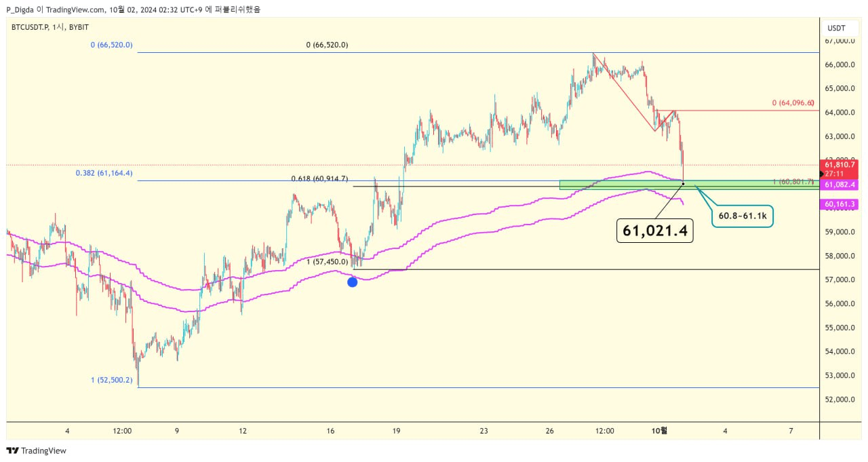
Task: Select the blue circle marker on the chart
Action: [353, 282]
